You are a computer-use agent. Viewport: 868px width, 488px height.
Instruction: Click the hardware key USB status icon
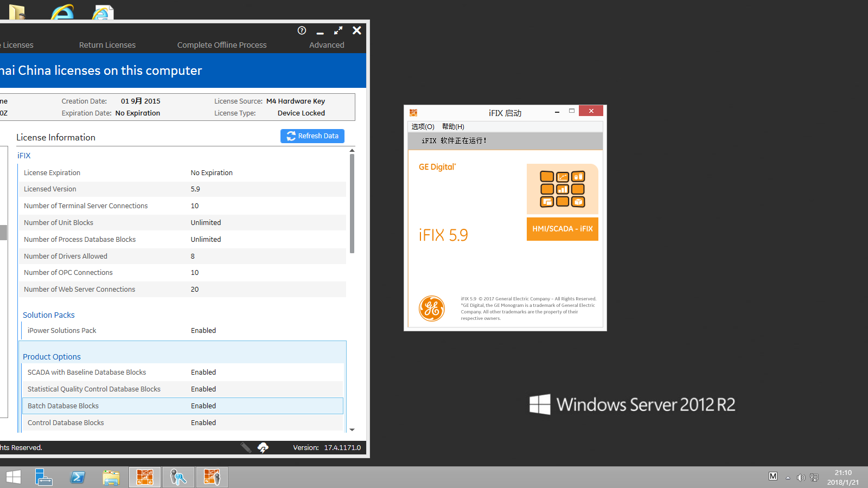click(246, 447)
